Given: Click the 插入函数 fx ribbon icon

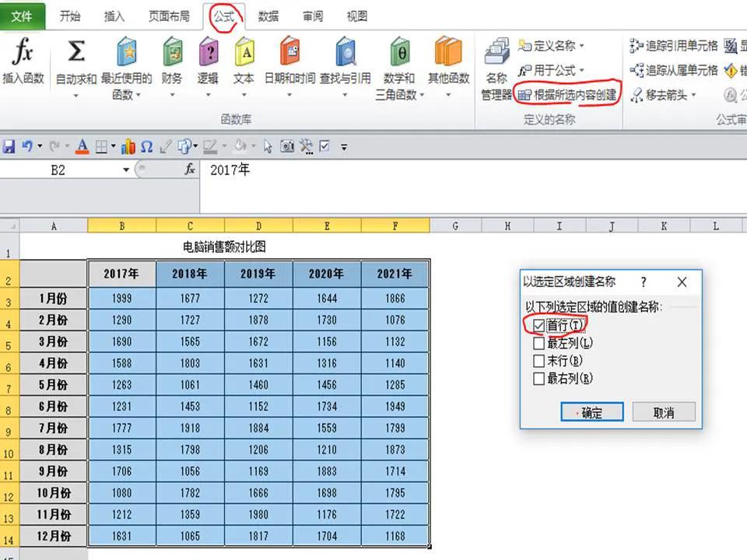Looking at the screenshot, I should (x=23, y=51).
